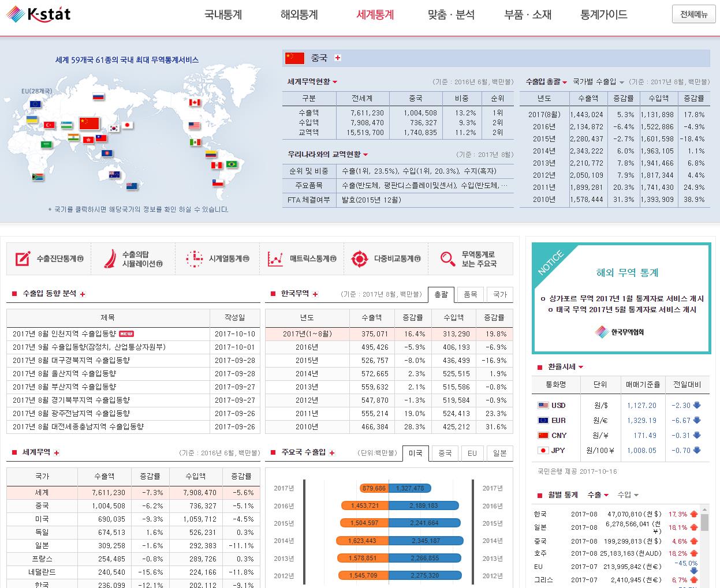
Task: Open the 월별 통계 수출 dropdown
Action: (598, 495)
